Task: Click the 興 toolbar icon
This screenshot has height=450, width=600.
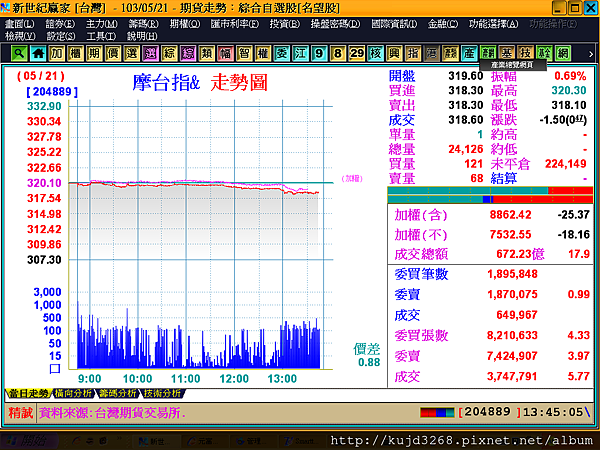Action: coord(394,53)
